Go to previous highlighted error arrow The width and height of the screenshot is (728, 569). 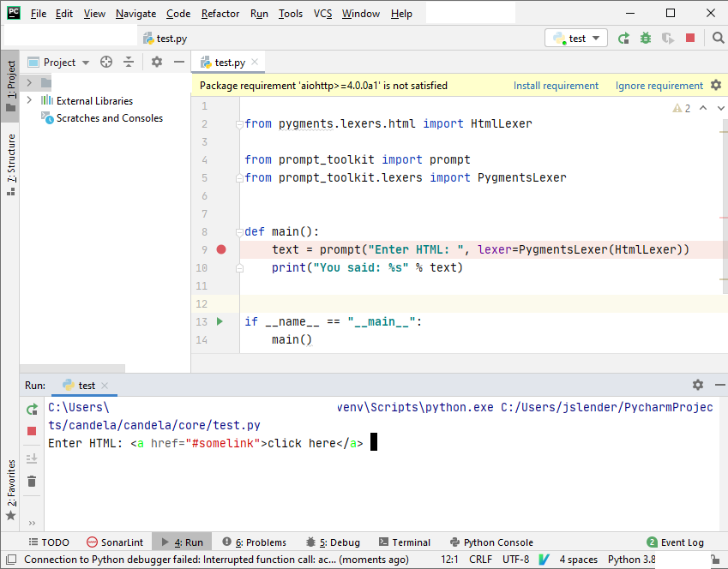[703, 108]
